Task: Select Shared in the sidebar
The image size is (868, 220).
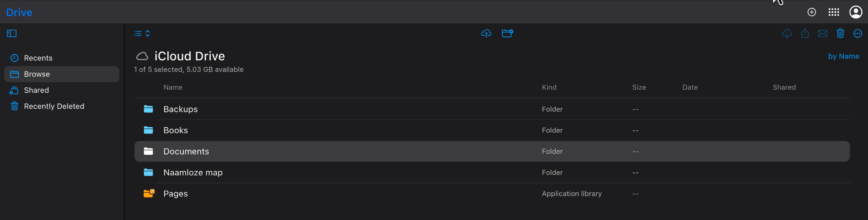Action: tap(36, 90)
